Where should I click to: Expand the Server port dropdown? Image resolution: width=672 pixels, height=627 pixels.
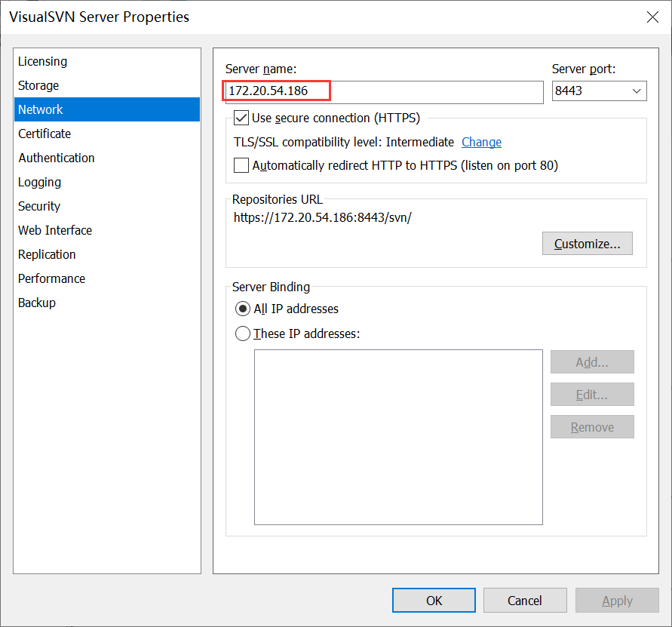point(637,91)
